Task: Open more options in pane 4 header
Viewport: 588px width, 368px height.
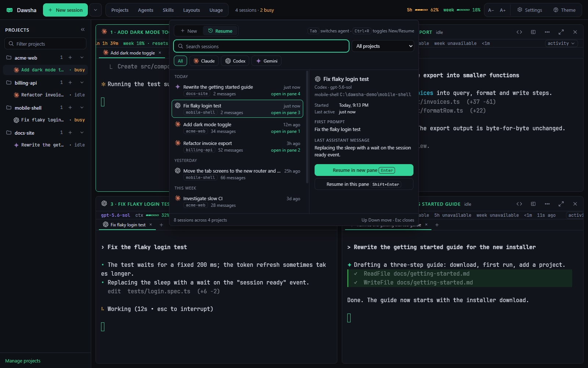Action: pyautogui.click(x=547, y=204)
